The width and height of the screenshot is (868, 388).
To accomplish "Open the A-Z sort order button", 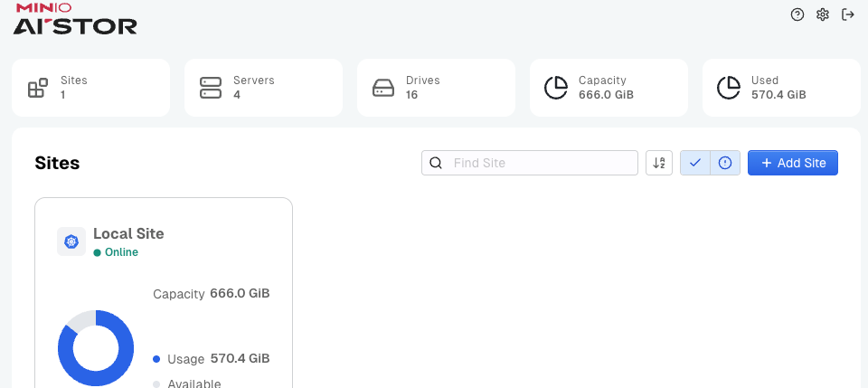I will (x=659, y=163).
